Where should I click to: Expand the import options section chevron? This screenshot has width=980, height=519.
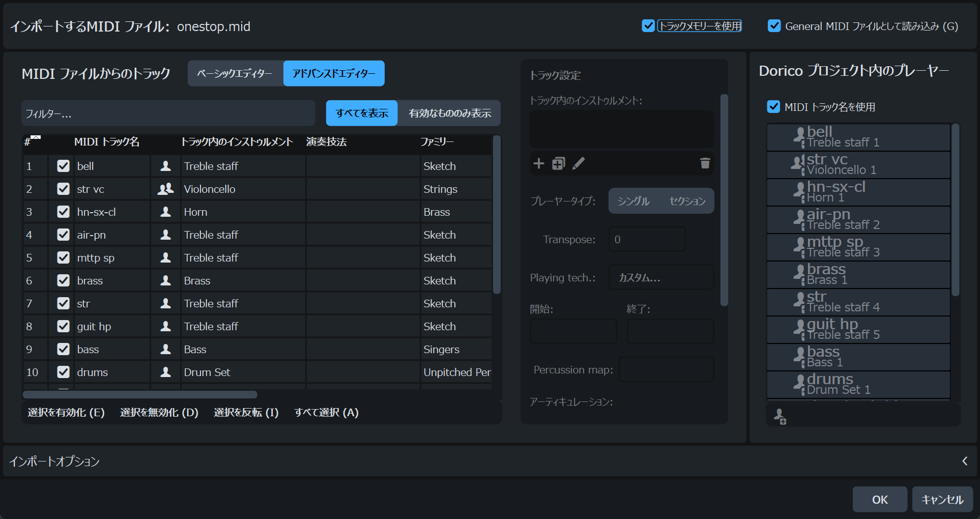coord(964,461)
